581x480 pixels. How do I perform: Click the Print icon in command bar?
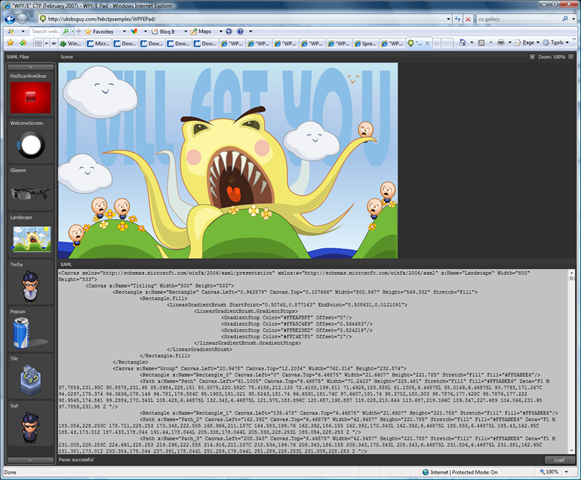tap(501, 43)
